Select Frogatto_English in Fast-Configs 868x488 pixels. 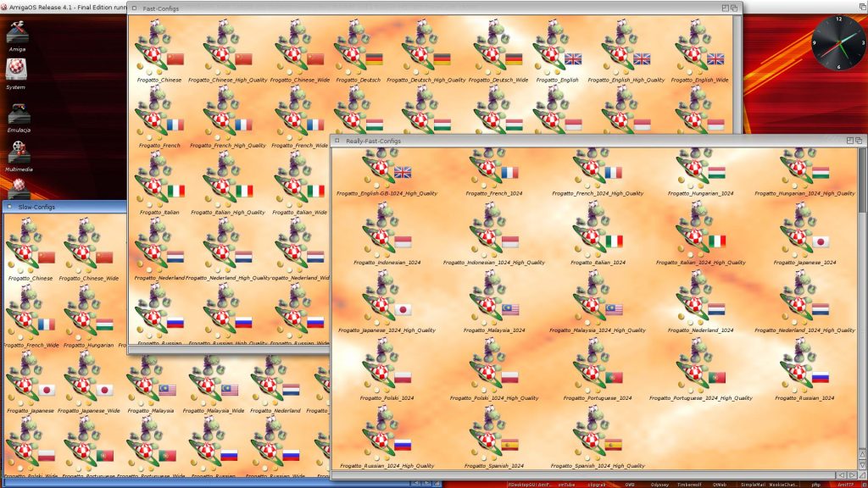coord(557,51)
